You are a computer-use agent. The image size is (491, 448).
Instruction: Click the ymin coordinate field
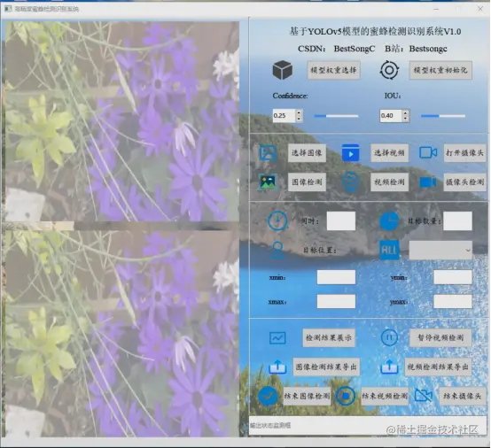pyautogui.click(x=453, y=277)
